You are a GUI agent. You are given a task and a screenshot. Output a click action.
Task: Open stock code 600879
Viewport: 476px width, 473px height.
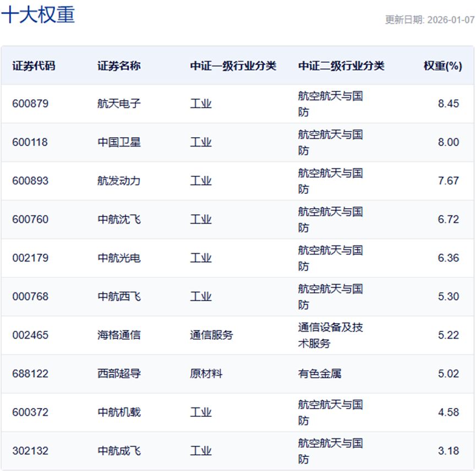pyautogui.click(x=30, y=104)
